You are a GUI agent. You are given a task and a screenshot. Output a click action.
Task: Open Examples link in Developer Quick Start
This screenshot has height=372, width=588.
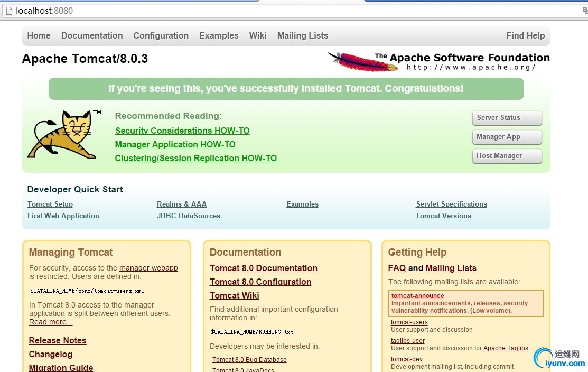[x=302, y=204]
